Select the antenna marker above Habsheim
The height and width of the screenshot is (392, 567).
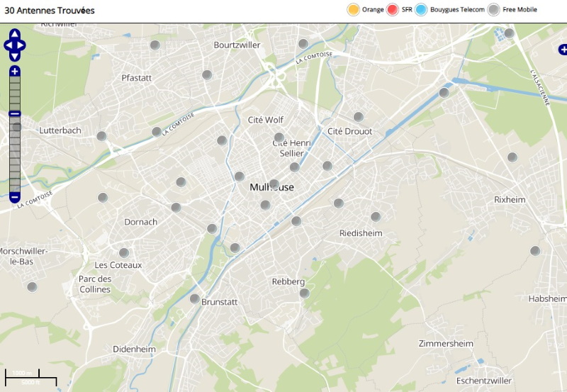535,251
